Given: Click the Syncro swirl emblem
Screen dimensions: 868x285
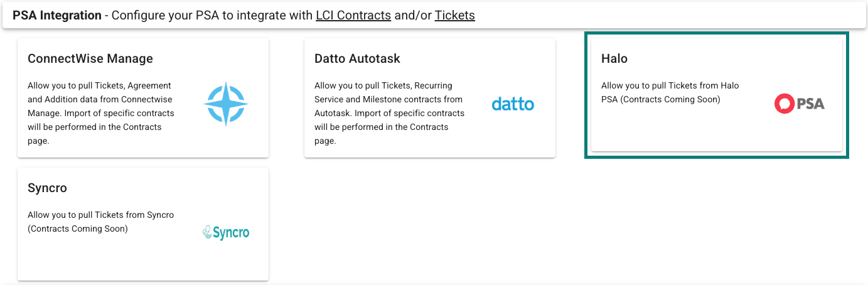Looking at the screenshot, I should click(207, 233).
